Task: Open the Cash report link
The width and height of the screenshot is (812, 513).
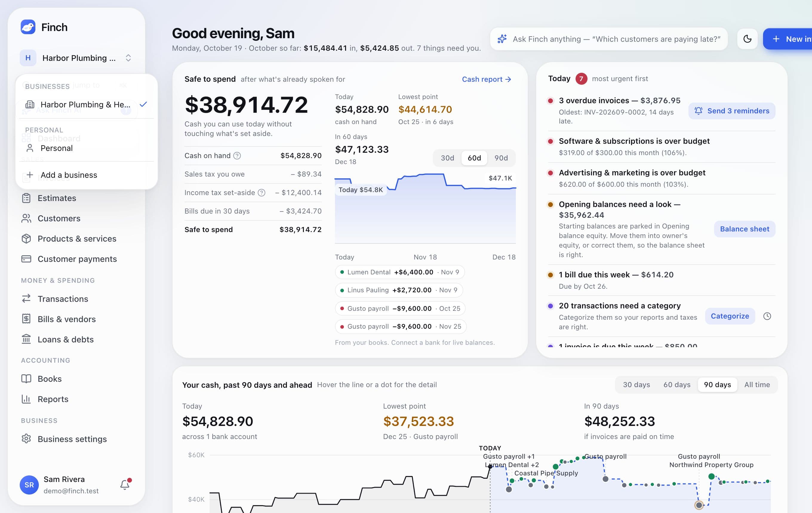Action: [487, 79]
